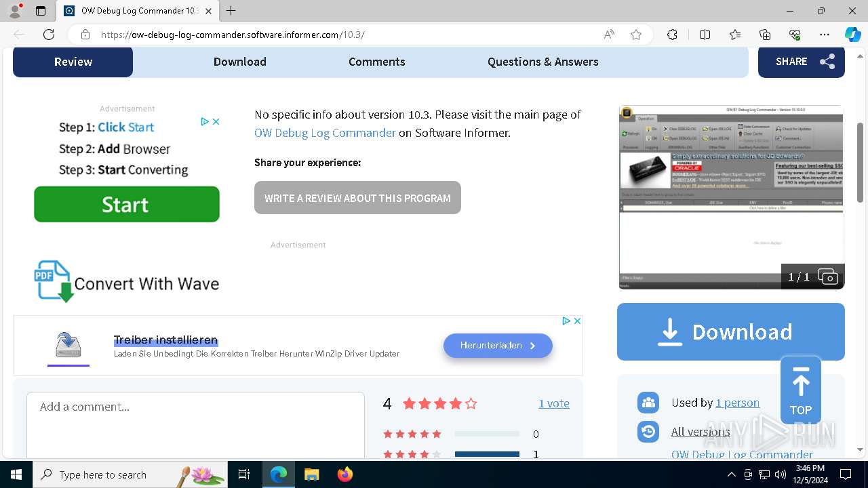Click the green Start ad button

pyautogui.click(x=127, y=204)
